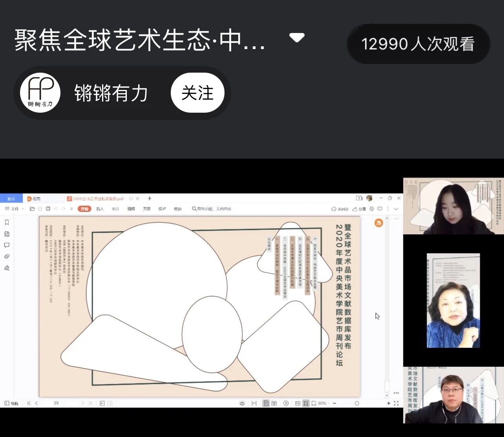Open the 锵锵有力 channel avatar

pyautogui.click(x=40, y=93)
